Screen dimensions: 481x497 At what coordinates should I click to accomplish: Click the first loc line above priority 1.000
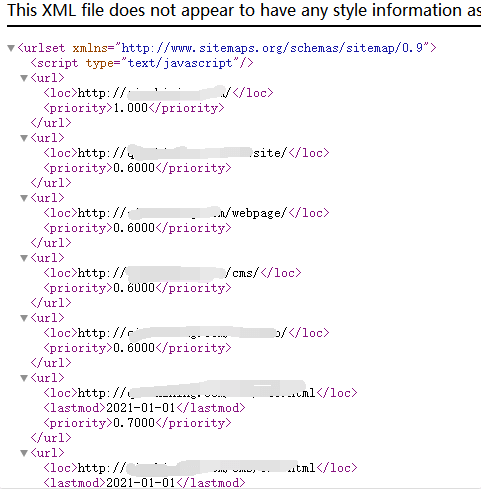pyautogui.click(x=158, y=93)
